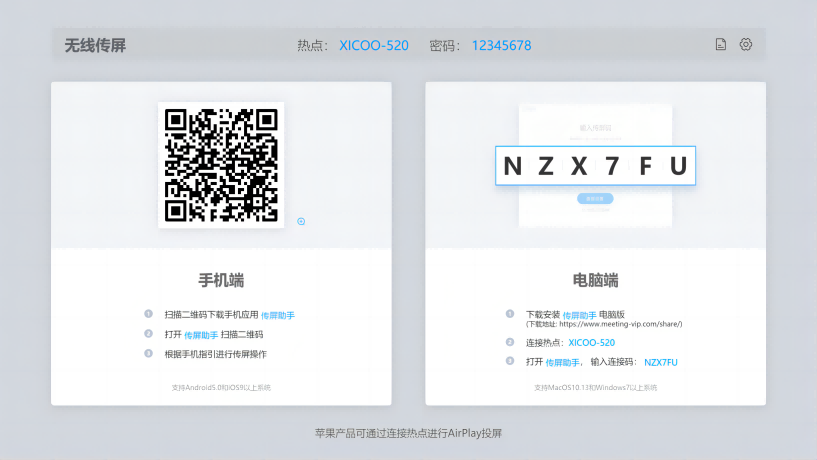Image resolution: width=817 pixels, height=460 pixels.
Task: Click the magnifier icon beside the QR code
Action: coord(301,221)
